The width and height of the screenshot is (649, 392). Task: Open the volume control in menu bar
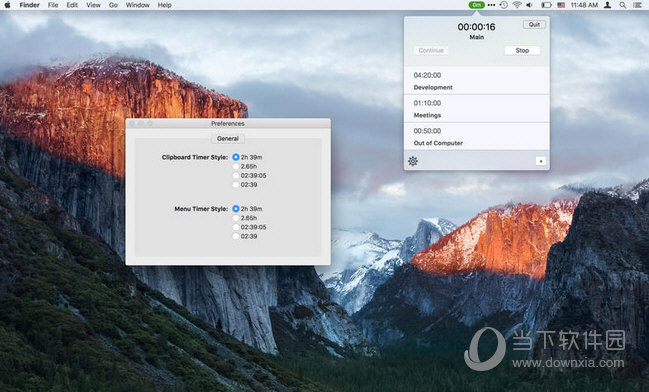(529, 5)
